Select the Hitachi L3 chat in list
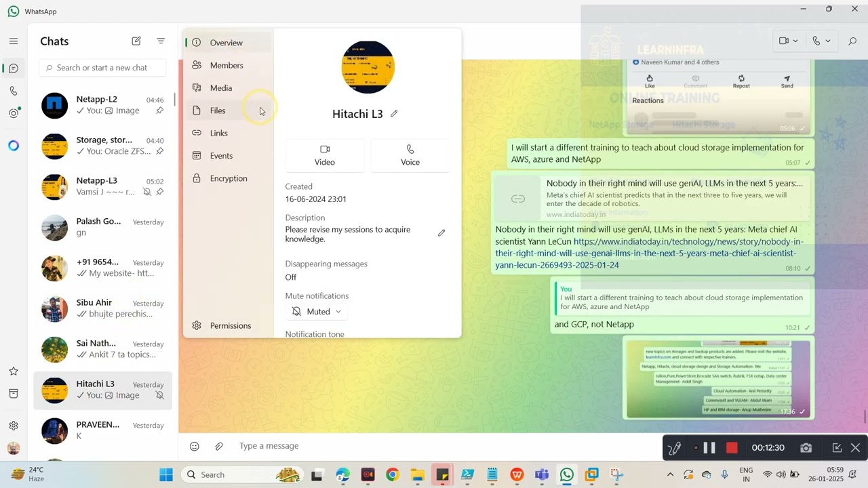Viewport: 868px width, 488px height. [x=103, y=390]
